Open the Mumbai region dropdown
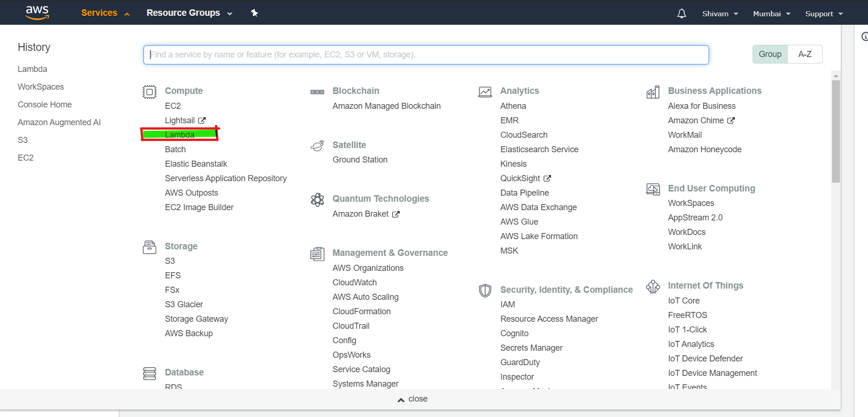 [772, 14]
